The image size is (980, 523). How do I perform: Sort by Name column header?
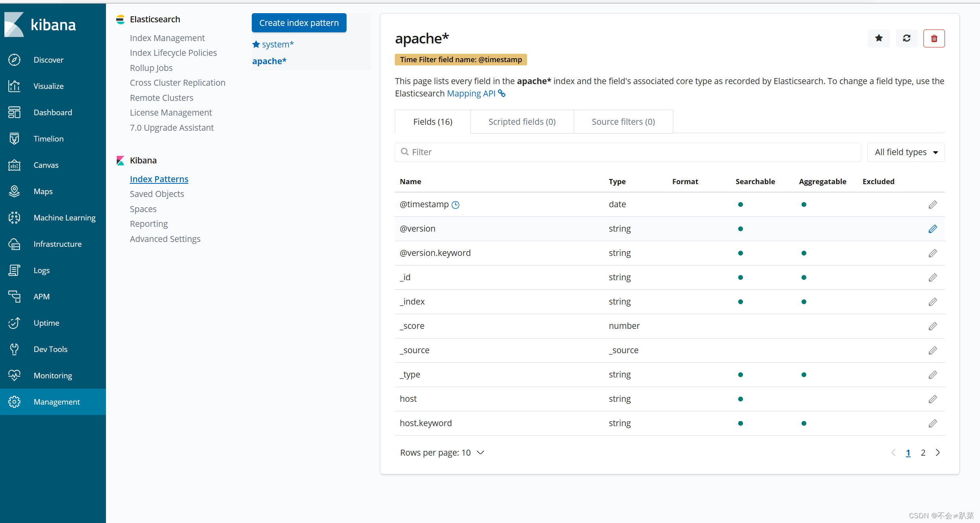click(x=410, y=181)
